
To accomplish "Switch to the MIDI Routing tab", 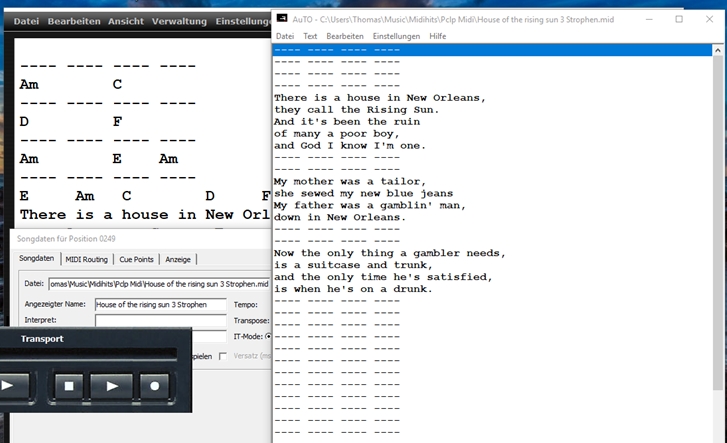I will pos(86,259).
